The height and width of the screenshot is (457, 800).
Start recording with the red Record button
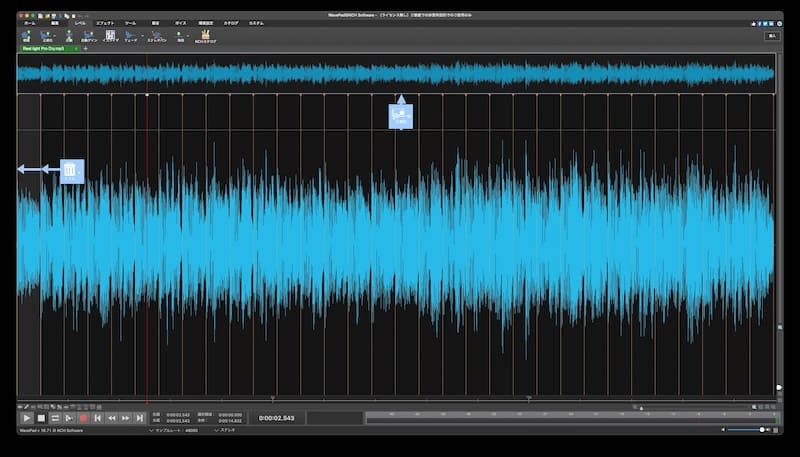tap(84, 418)
